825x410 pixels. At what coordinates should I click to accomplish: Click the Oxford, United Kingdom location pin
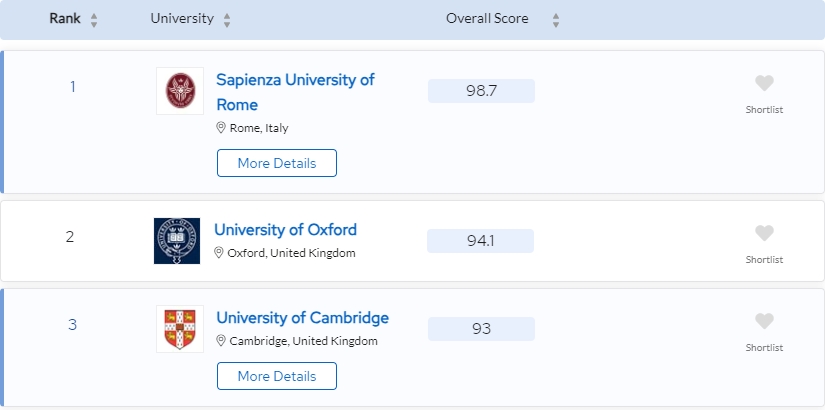219,253
